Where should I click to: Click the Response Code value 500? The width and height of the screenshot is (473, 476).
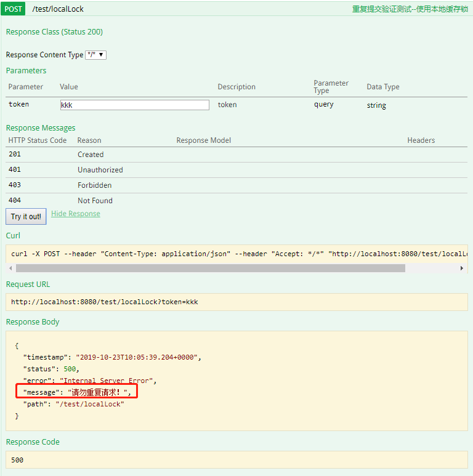click(17, 460)
